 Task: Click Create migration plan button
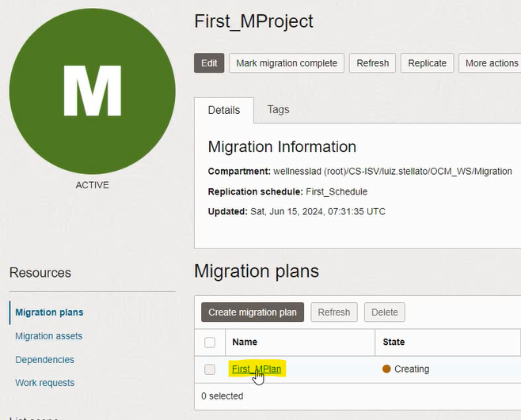tap(253, 312)
